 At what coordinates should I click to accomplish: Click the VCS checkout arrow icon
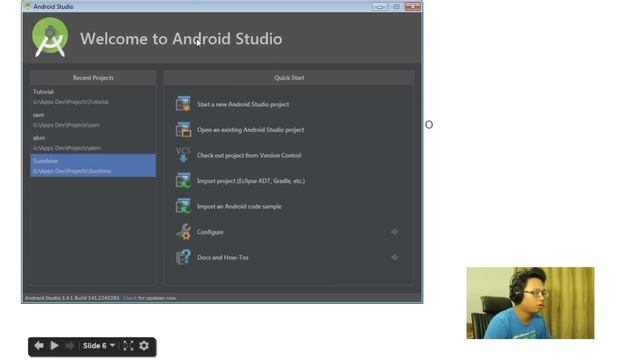tap(183, 155)
